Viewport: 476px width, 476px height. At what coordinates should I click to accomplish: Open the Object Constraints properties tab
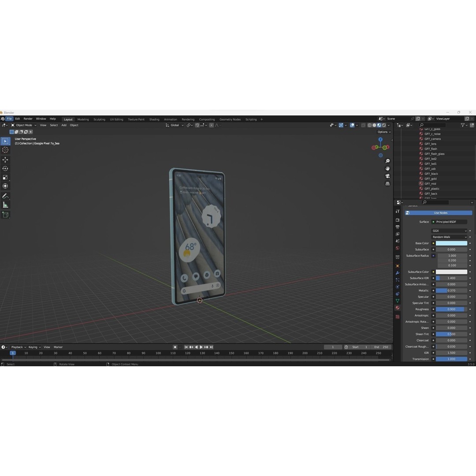pyautogui.click(x=398, y=294)
